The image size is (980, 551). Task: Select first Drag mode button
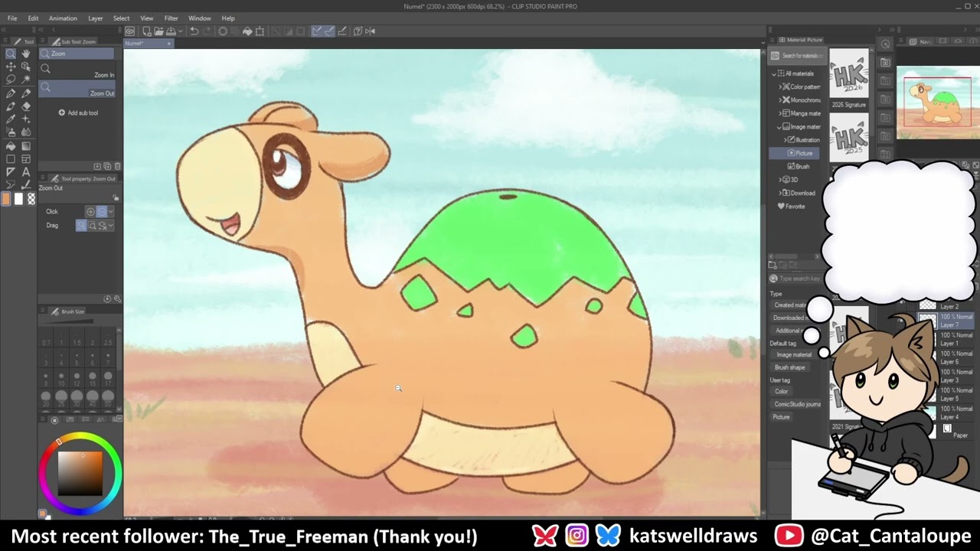[81, 226]
